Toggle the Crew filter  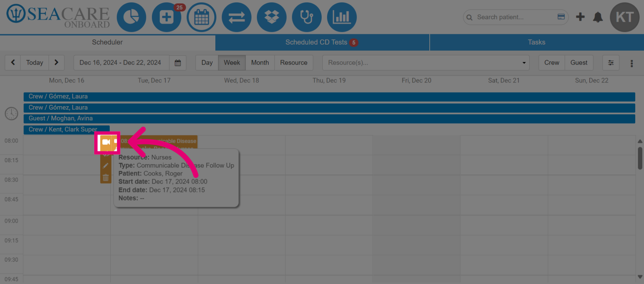(x=552, y=63)
